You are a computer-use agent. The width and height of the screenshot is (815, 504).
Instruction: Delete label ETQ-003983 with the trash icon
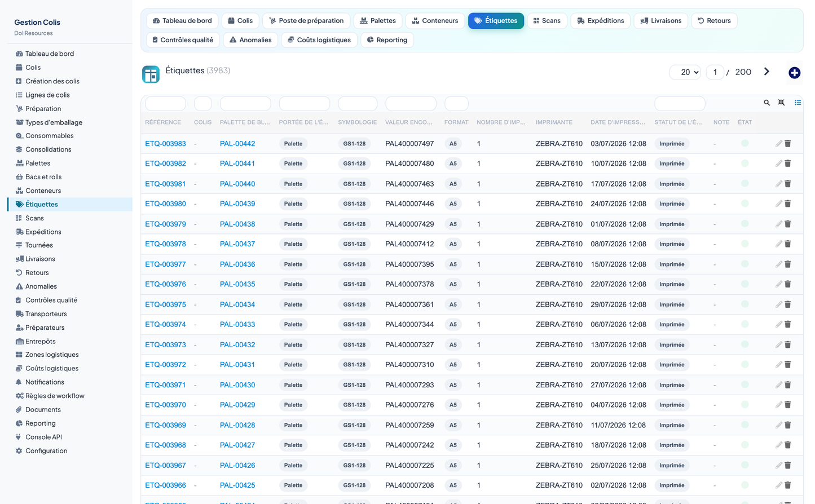coord(787,144)
